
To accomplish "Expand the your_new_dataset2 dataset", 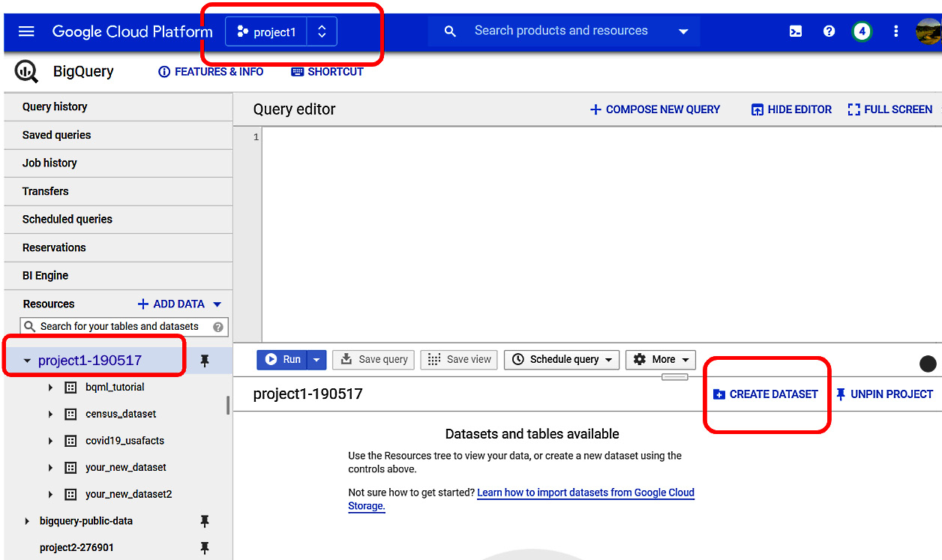I will (50, 495).
